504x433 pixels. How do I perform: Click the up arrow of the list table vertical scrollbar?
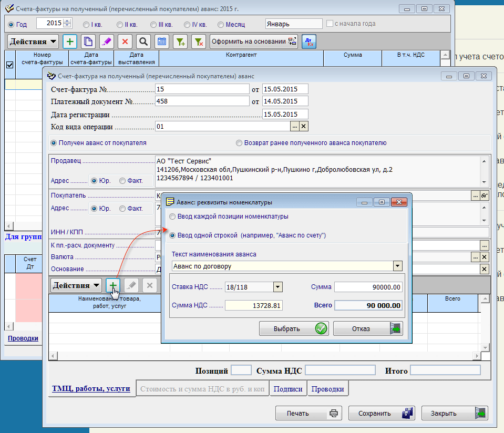pyautogui.click(x=445, y=55)
